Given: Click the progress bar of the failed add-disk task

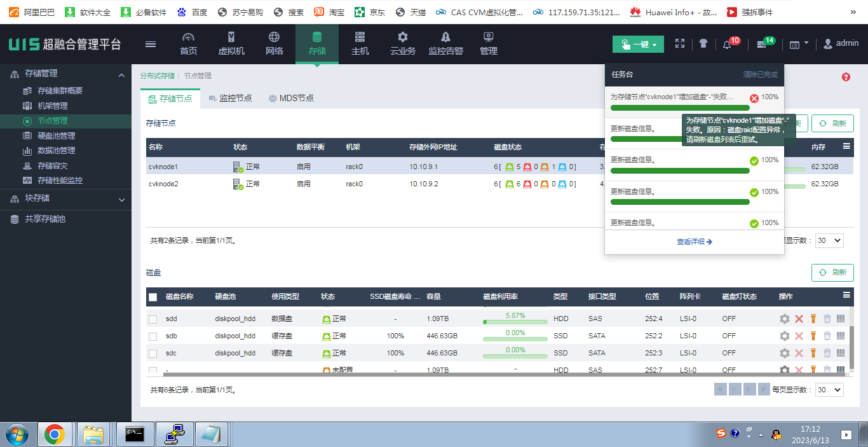Looking at the screenshot, I should point(680,108).
